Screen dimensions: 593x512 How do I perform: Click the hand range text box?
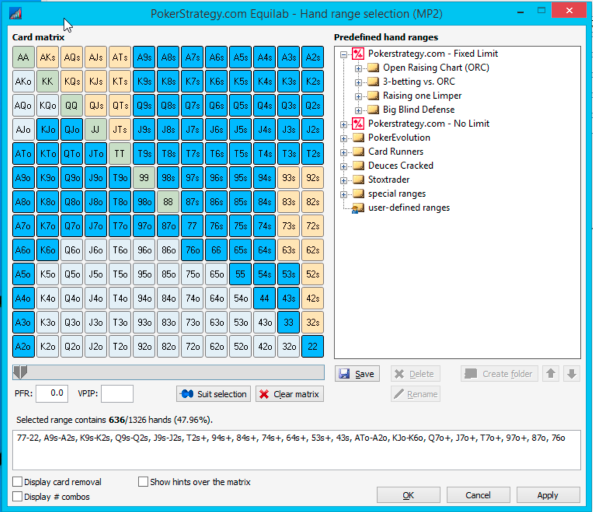(x=296, y=450)
